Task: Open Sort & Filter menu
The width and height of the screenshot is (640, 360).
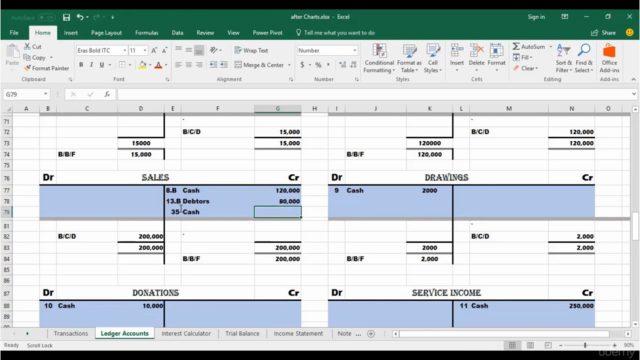Action: [563, 58]
